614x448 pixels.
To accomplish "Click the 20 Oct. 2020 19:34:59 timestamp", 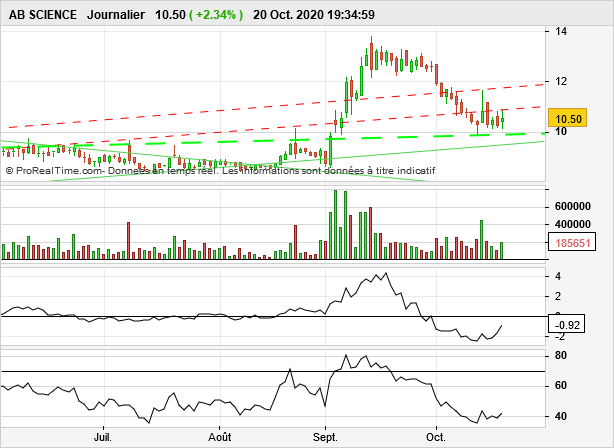I will [x=314, y=15].
